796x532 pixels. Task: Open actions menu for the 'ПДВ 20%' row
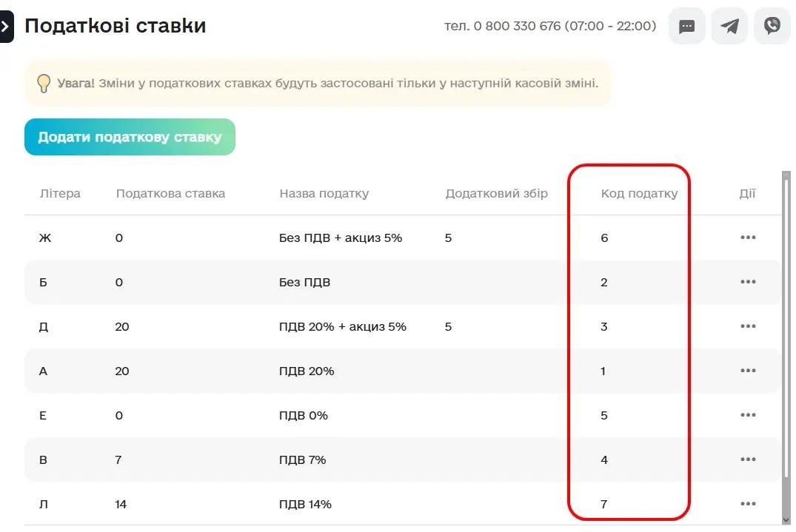pos(748,371)
